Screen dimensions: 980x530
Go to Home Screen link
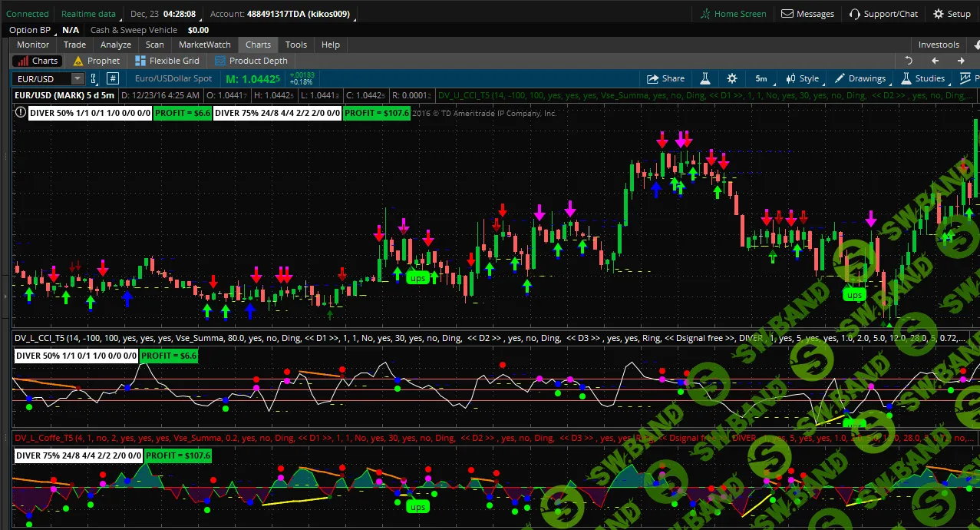click(733, 14)
